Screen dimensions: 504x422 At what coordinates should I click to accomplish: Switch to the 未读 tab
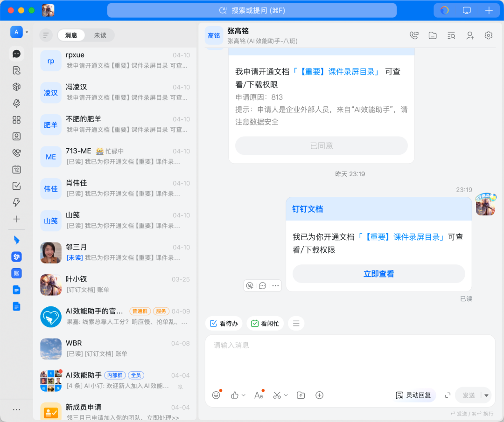[x=100, y=35]
